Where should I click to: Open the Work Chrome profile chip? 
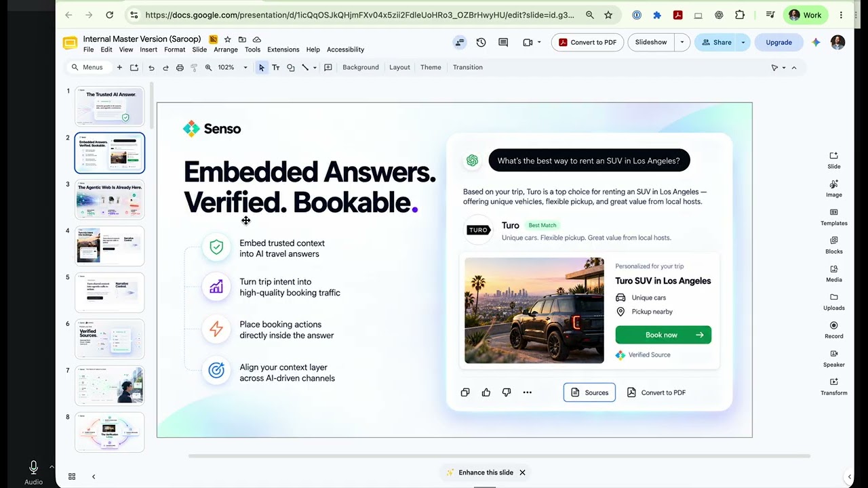806,15
